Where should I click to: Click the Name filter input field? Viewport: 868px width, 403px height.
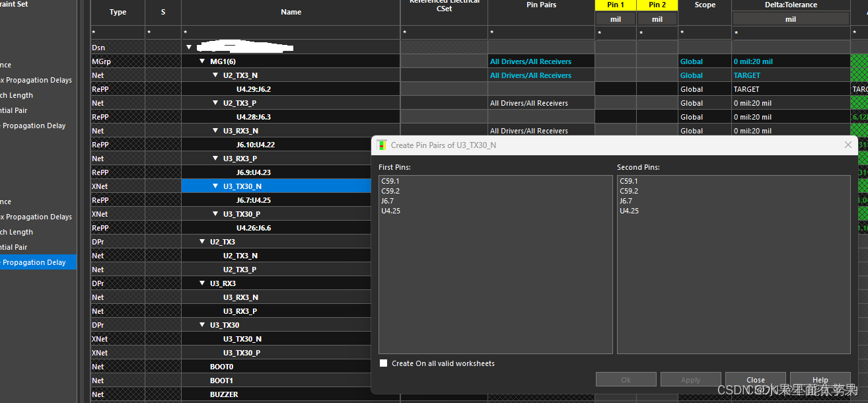pos(291,32)
